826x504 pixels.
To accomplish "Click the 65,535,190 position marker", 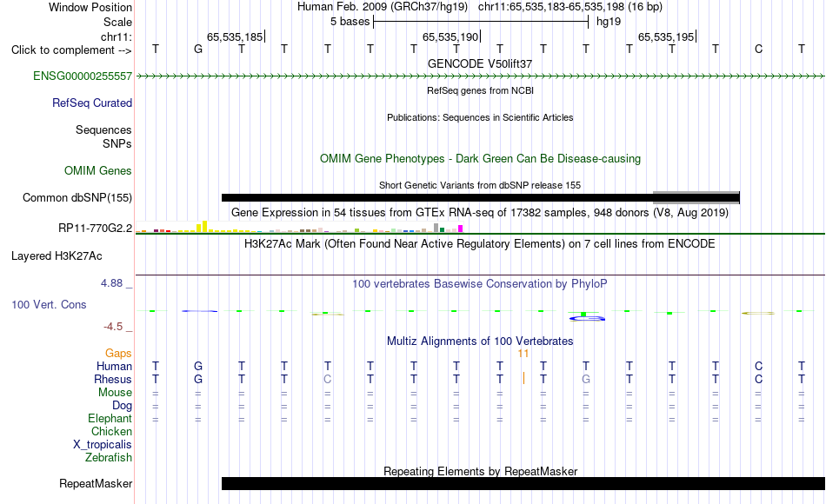I will [x=450, y=37].
